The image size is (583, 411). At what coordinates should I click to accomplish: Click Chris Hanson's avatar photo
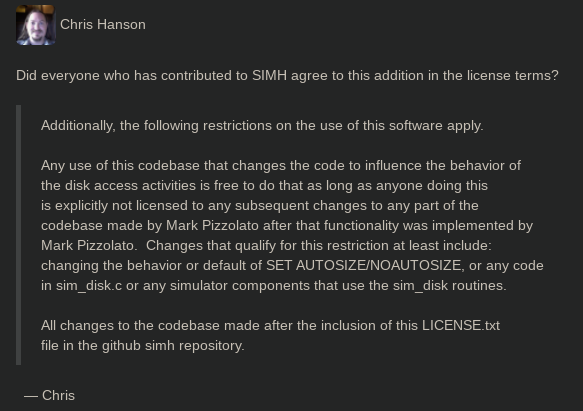[36, 25]
